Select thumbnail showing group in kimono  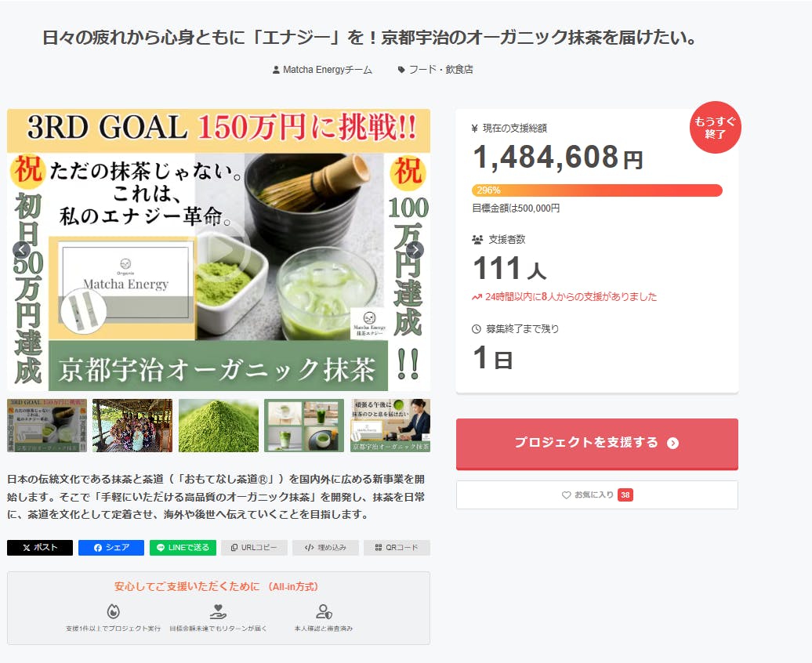click(132, 426)
